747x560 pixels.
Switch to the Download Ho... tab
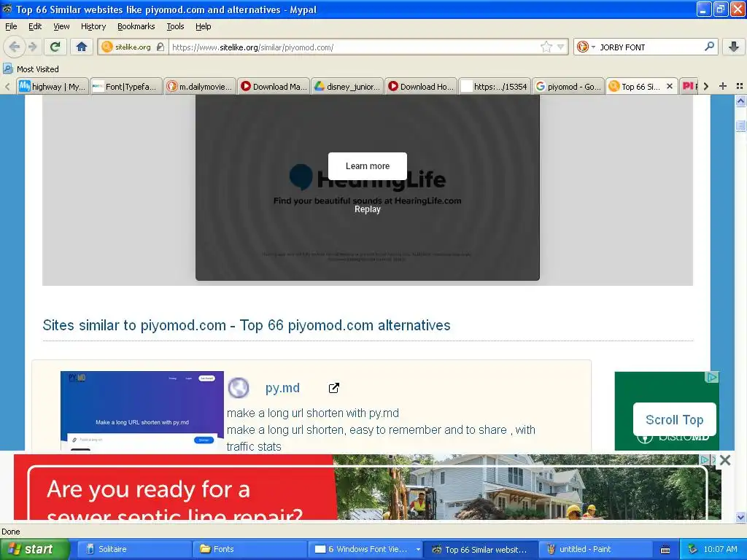pos(421,86)
